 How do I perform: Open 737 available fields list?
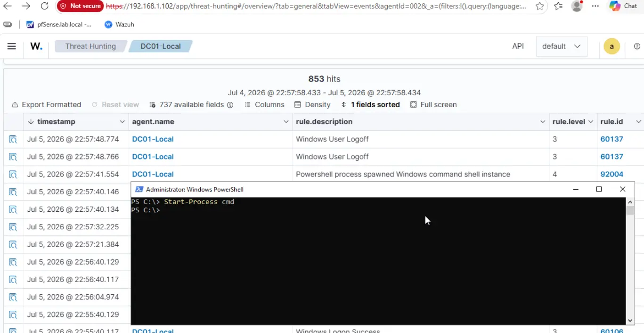tap(191, 105)
